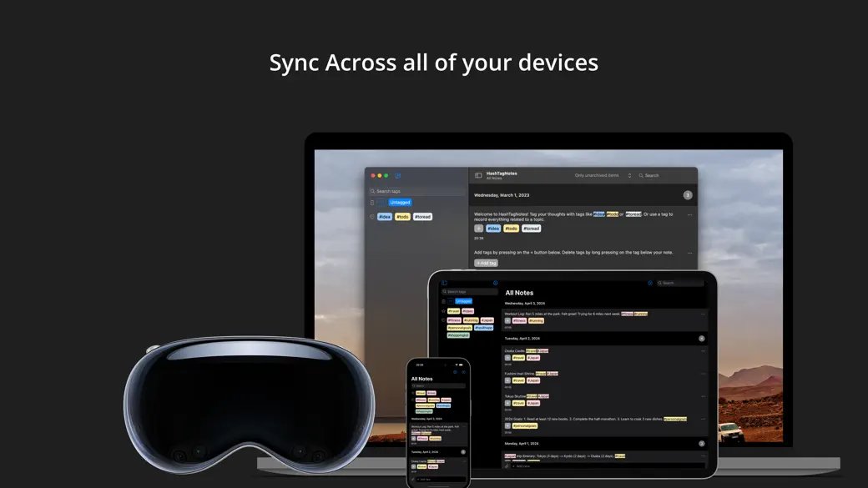
Task: Select #ideas tag in the iPad sidebar
Action: click(467, 311)
